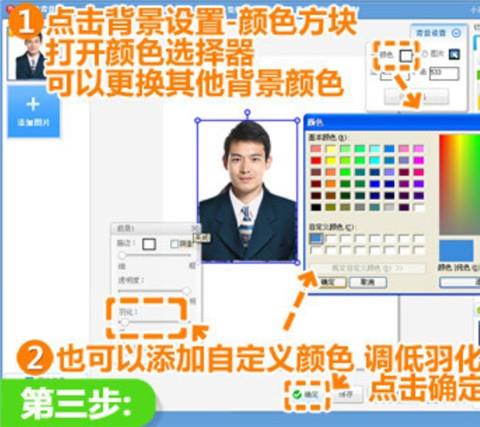Screen dimensions: 480x427
Task: Click the background color square in 背景设置
Action: pyautogui.click(x=406, y=56)
